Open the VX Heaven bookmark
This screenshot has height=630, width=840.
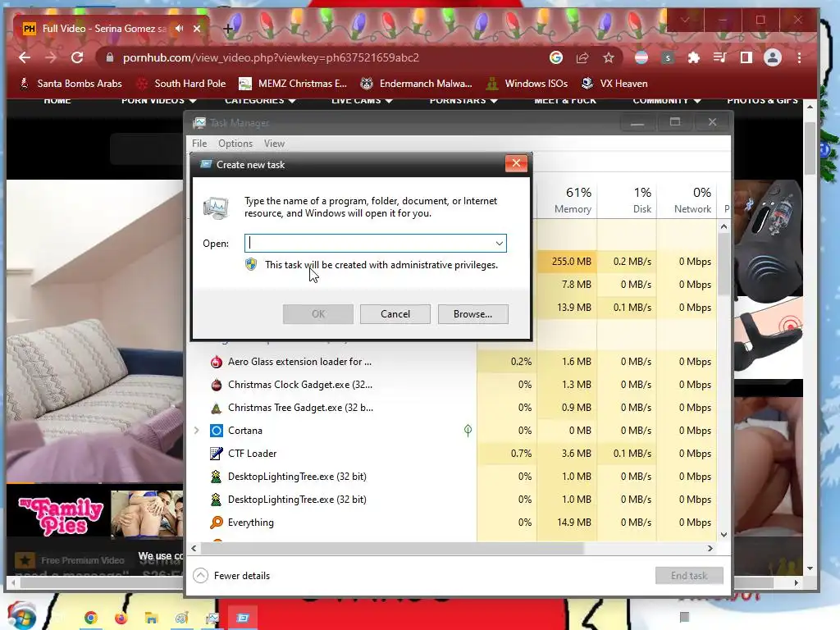[x=615, y=84]
